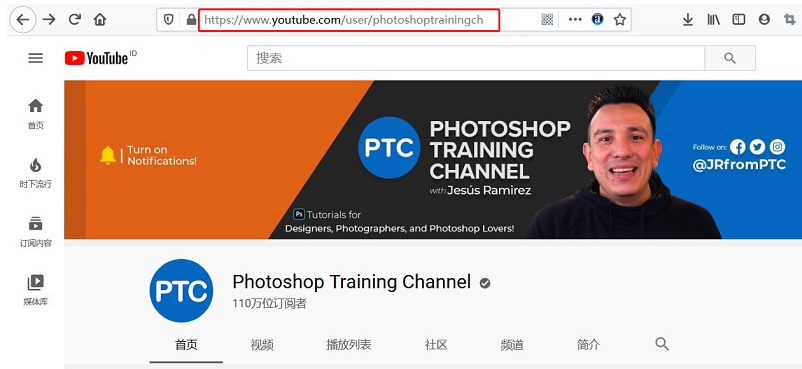Image resolution: width=802 pixels, height=369 pixels.
Task: Click the screenshot crop icon in toolbar
Action: (790, 20)
